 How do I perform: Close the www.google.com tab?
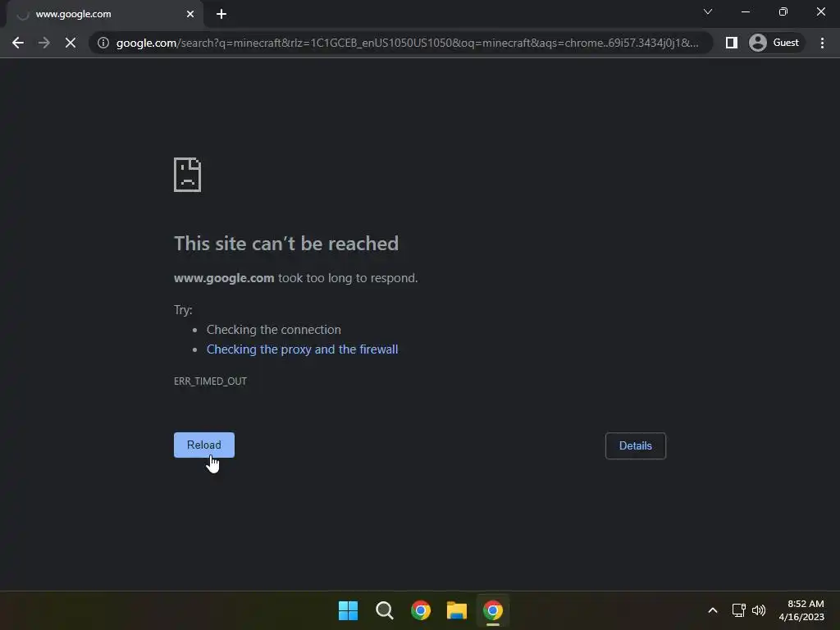coord(190,14)
